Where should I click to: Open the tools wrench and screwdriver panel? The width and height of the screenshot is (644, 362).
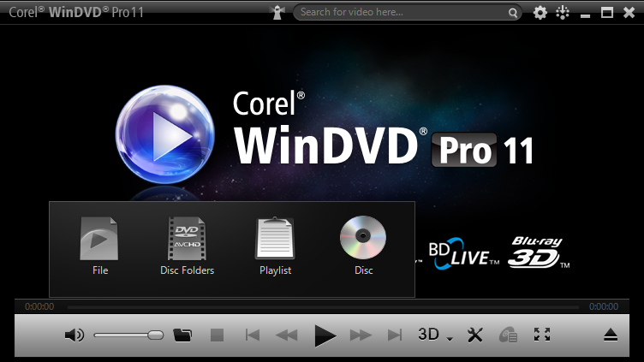click(x=475, y=335)
